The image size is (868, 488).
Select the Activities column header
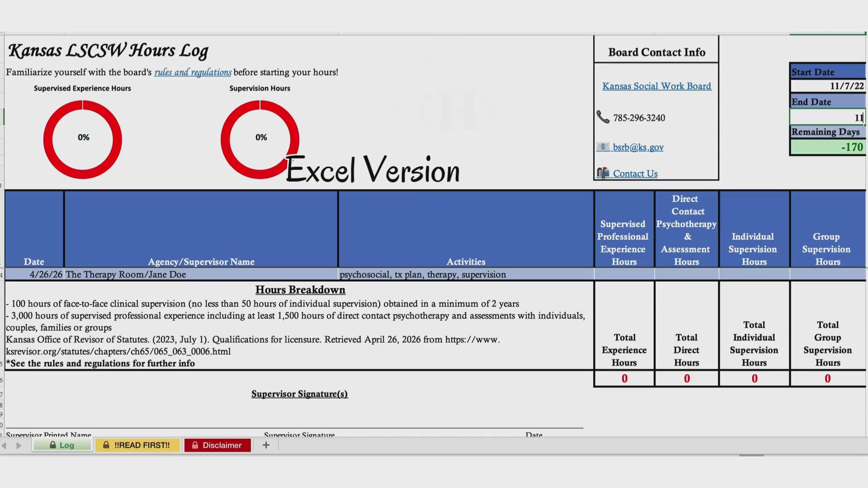click(x=466, y=229)
